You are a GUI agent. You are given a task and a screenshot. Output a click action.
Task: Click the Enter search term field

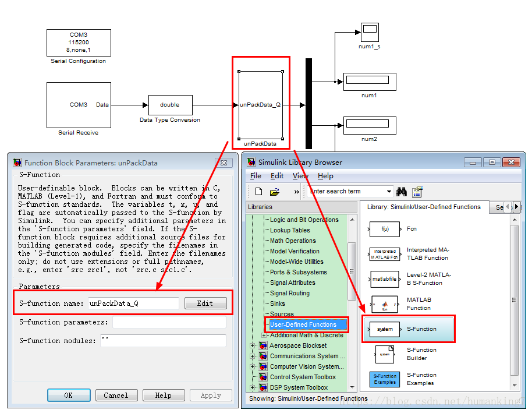click(x=347, y=192)
